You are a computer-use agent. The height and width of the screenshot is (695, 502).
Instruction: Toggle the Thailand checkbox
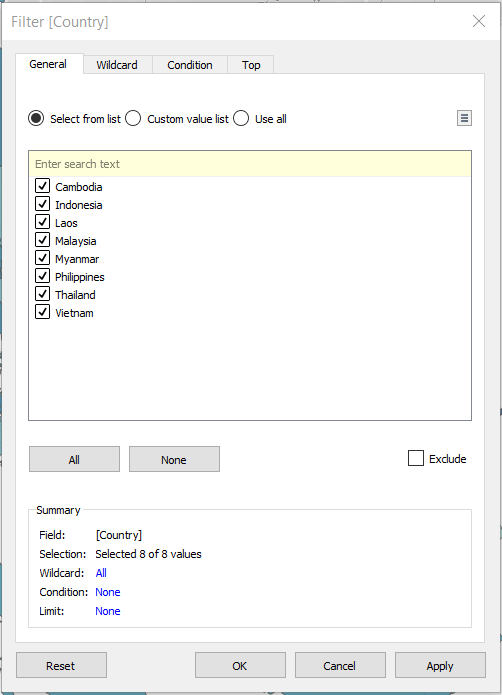(x=43, y=294)
